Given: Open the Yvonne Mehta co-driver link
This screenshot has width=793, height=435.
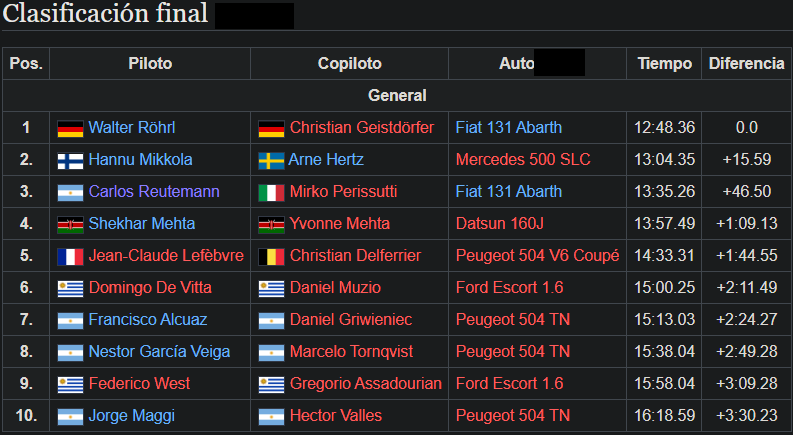Looking at the screenshot, I should pyautogui.click(x=340, y=224).
